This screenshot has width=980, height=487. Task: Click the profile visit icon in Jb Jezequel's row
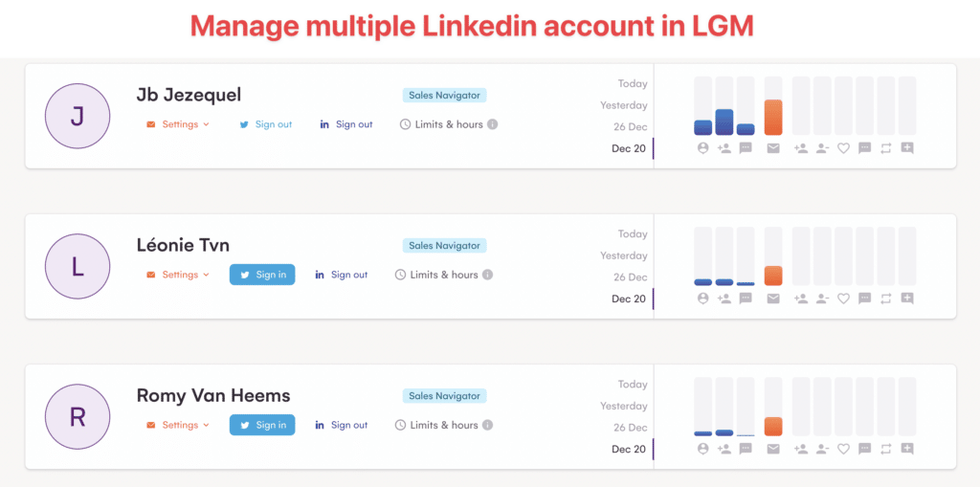tap(702, 148)
